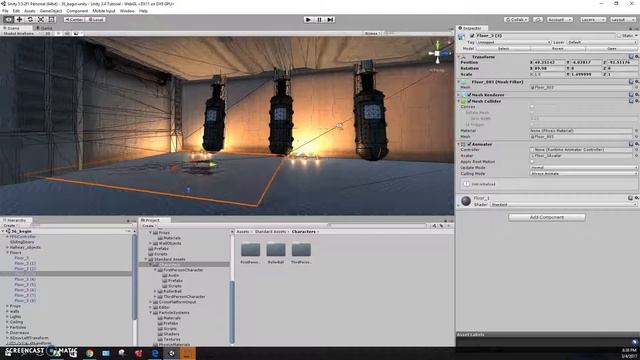
Task: Expand the Lights group in Hierarchy
Action: [7, 316]
